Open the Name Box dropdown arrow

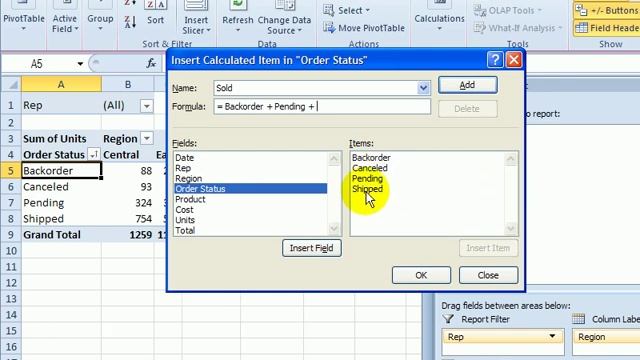pyautogui.click(x=80, y=64)
